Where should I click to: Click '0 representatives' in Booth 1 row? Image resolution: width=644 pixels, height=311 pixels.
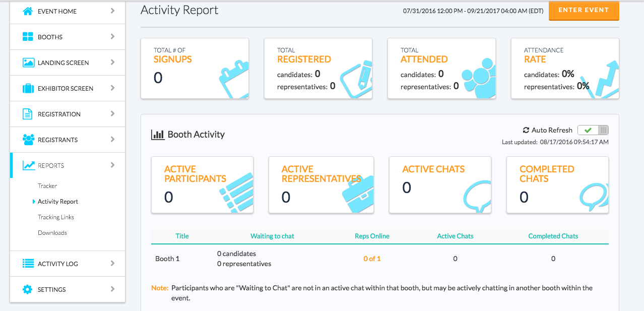(x=244, y=264)
